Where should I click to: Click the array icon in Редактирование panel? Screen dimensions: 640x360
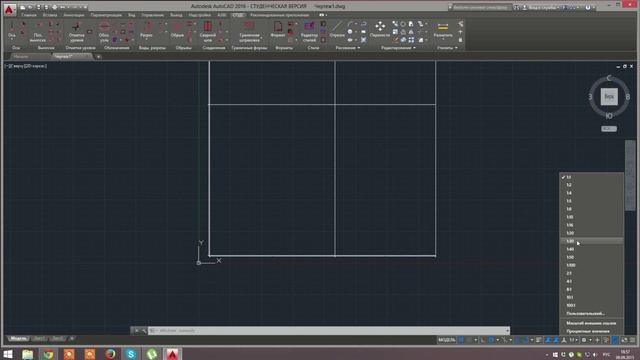click(x=411, y=40)
